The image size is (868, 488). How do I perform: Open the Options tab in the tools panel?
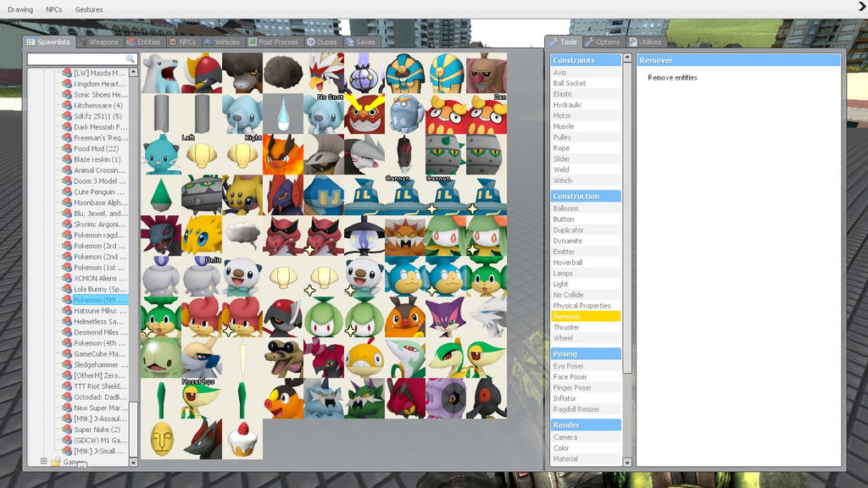point(602,40)
